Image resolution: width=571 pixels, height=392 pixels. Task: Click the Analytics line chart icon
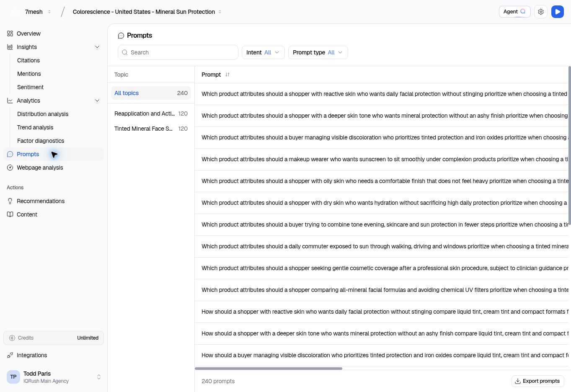point(10,101)
